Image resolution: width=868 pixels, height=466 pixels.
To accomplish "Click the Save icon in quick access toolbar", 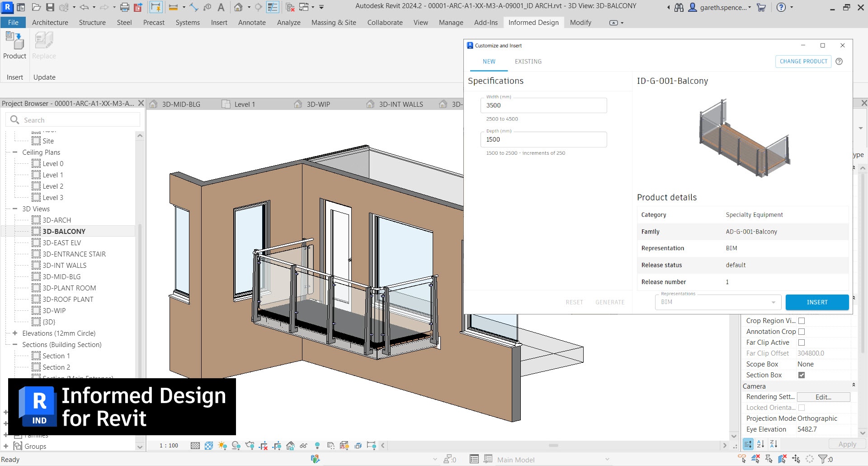I will click(50, 7).
